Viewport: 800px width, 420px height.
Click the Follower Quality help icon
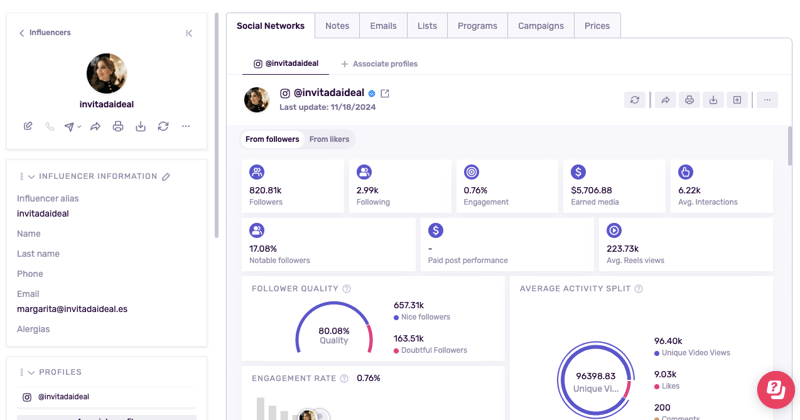click(347, 289)
